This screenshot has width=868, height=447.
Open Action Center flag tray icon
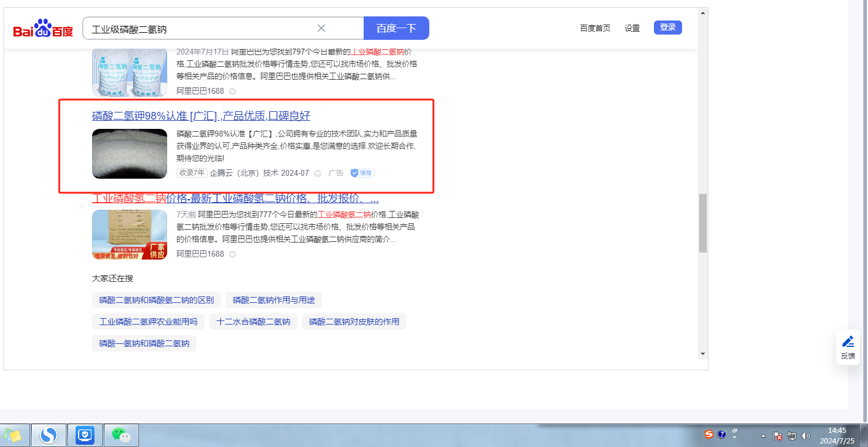(778, 436)
